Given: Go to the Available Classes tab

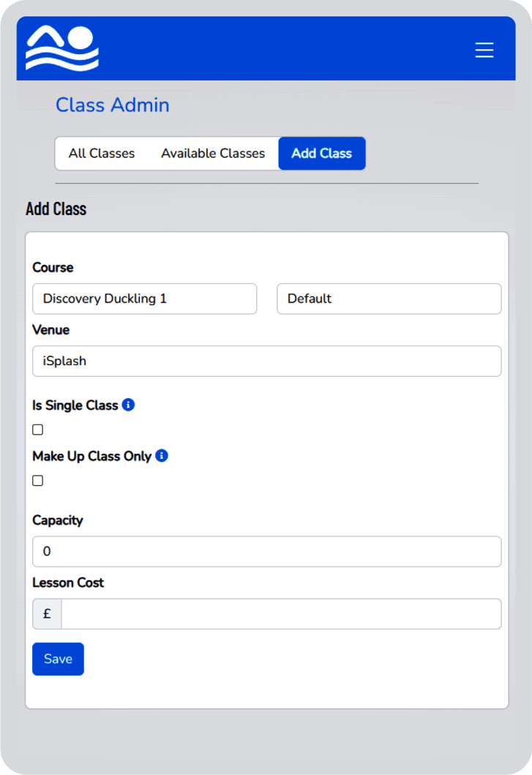Looking at the screenshot, I should [x=213, y=154].
